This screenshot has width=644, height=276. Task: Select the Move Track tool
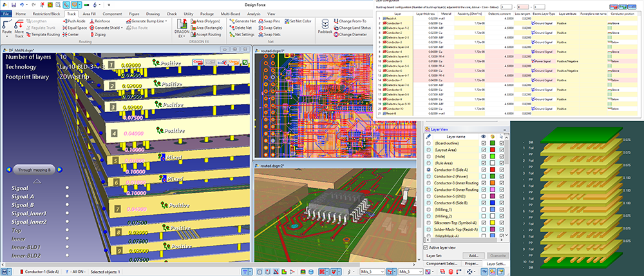(x=19, y=28)
